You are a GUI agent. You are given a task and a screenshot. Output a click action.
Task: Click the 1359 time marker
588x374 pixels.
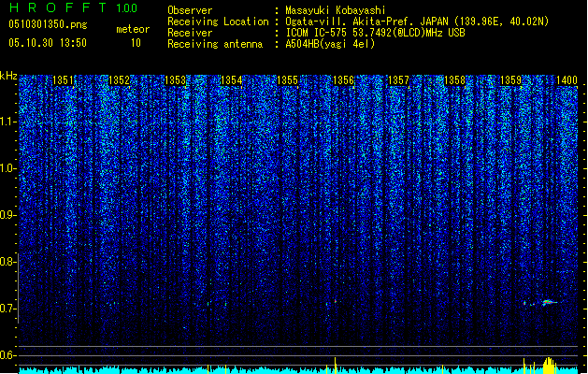pos(511,80)
